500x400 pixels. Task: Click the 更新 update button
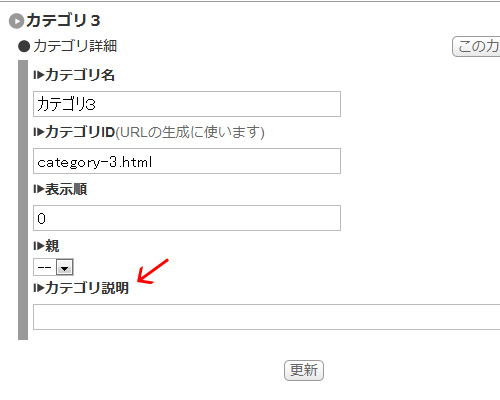[304, 370]
